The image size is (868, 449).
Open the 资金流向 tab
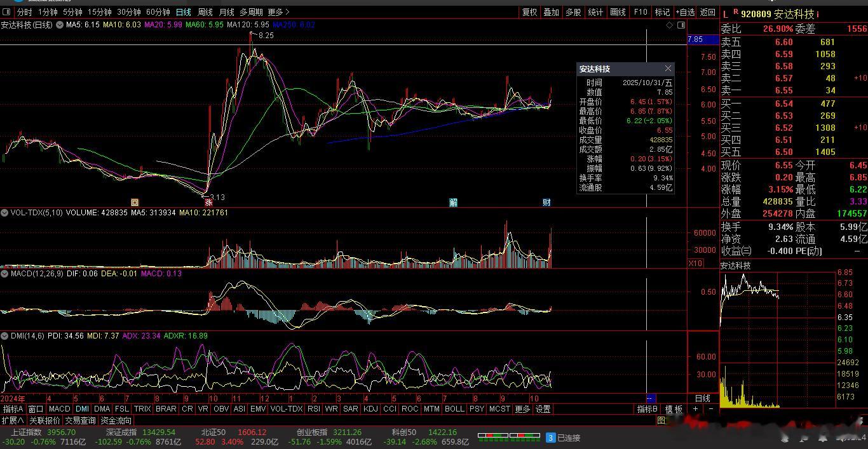tap(116, 420)
